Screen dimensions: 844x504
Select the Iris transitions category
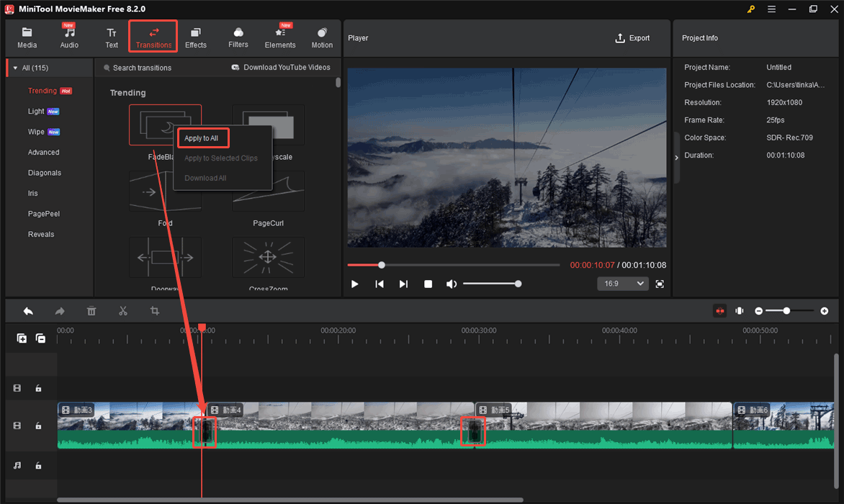point(33,193)
